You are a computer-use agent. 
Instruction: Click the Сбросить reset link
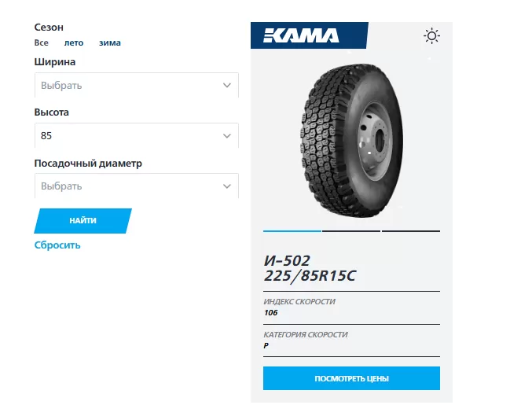(x=57, y=245)
